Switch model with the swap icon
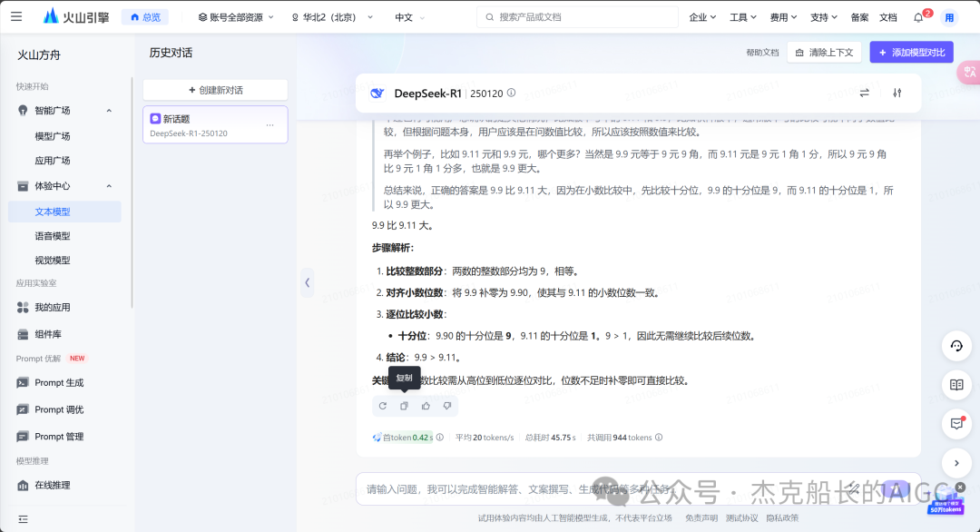The height and width of the screenshot is (532, 980). (x=865, y=94)
